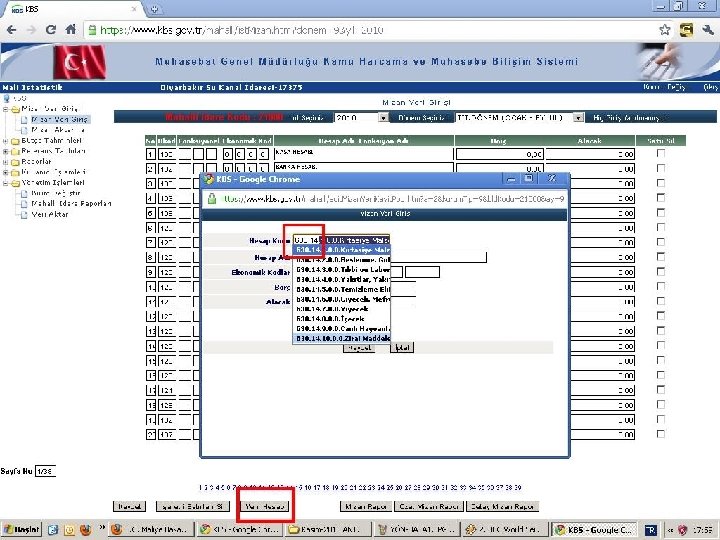Image resolution: width=720 pixels, height=540 pixels.
Task: Click the Sayfa No input field
Action: click(x=45, y=471)
